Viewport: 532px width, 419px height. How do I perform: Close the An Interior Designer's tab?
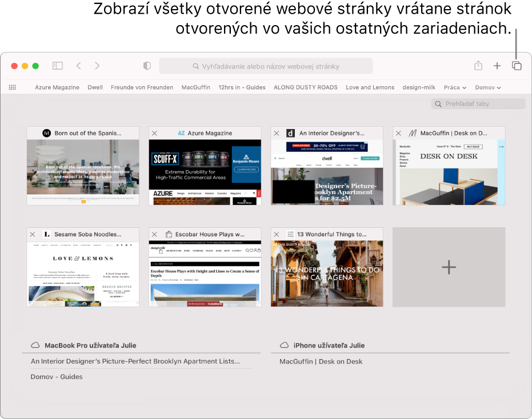click(x=277, y=133)
